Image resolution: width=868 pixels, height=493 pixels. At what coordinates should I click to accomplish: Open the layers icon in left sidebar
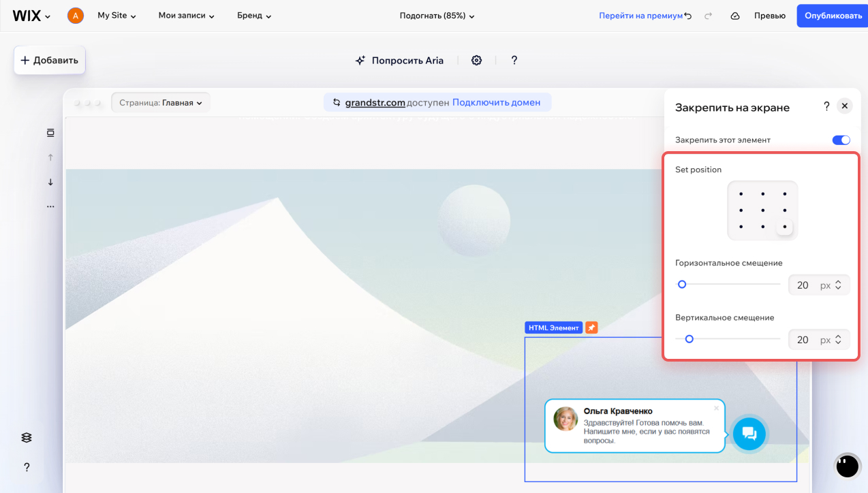[x=27, y=437]
